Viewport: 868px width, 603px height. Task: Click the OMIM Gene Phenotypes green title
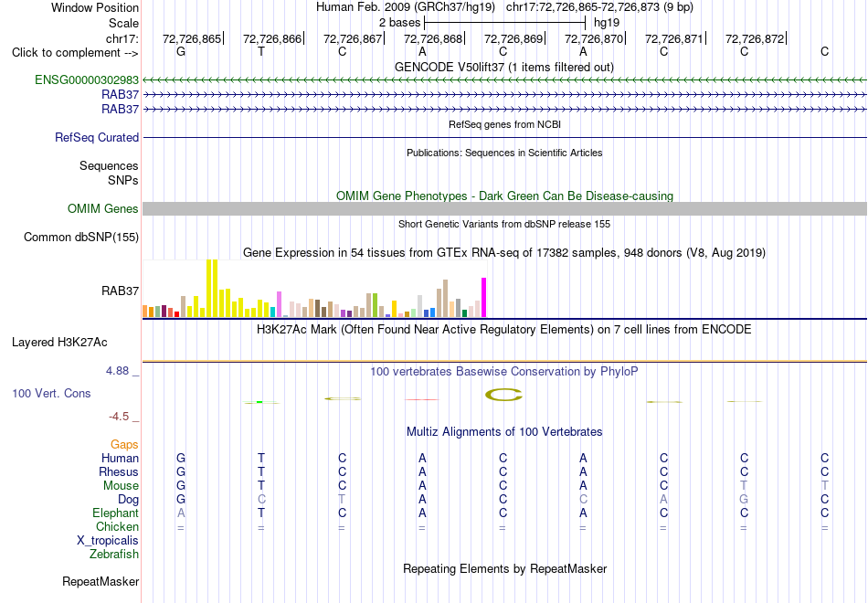tap(504, 196)
